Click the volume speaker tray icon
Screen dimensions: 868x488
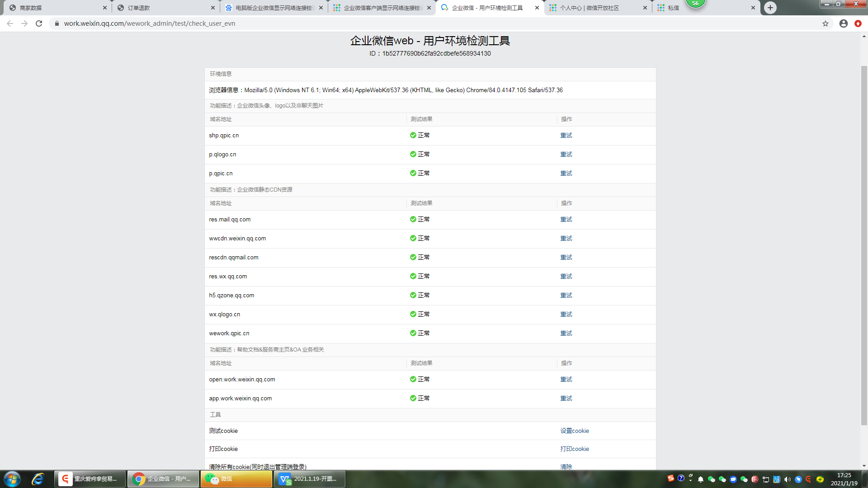click(788, 479)
